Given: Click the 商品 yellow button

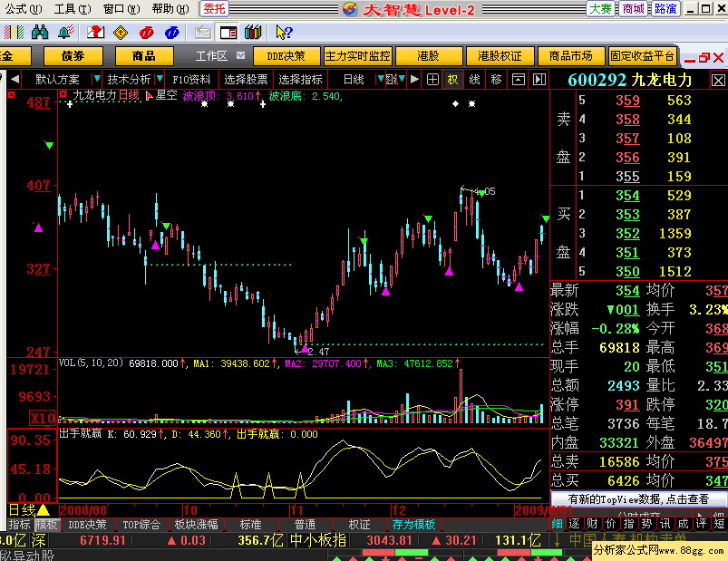Looking at the screenshot, I should 144,56.
